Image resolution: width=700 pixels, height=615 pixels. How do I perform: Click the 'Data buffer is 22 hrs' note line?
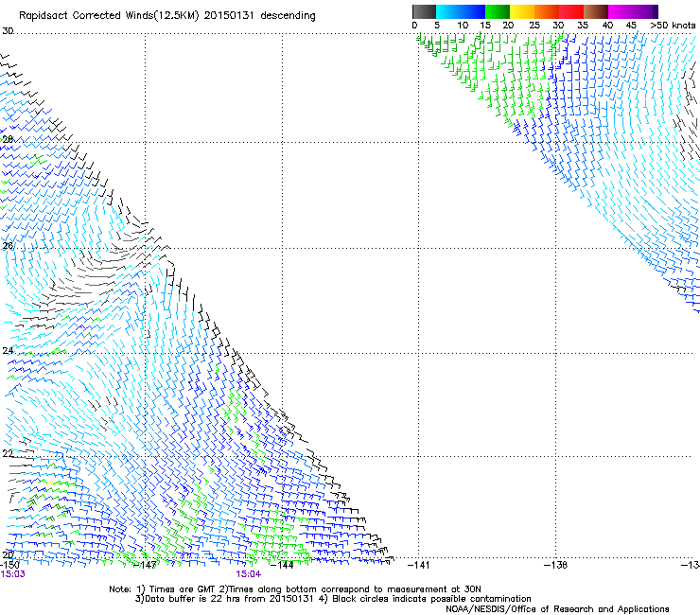tap(333, 599)
